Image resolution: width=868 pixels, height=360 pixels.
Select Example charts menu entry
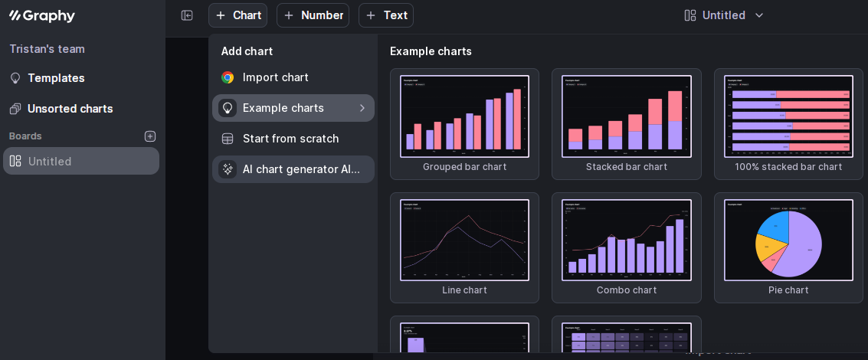[x=293, y=108]
